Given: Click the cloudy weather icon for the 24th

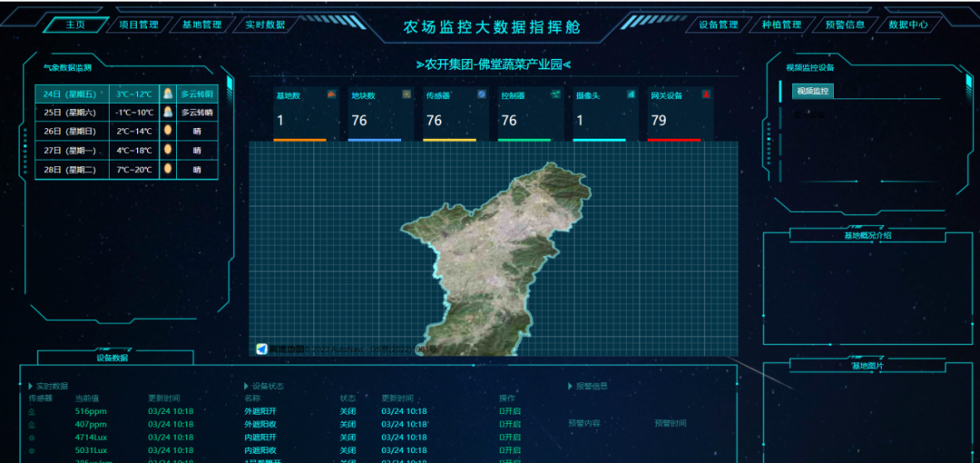Looking at the screenshot, I should (168, 94).
